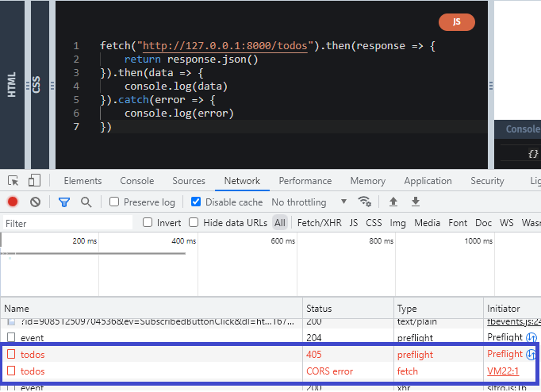The image size is (541, 392).
Task: Check the Invert filter checkbox
Action: pos(148,222)
